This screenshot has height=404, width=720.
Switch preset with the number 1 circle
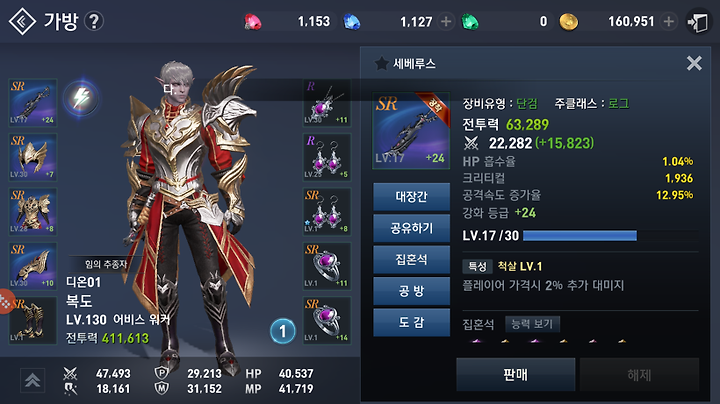[282, 331]
